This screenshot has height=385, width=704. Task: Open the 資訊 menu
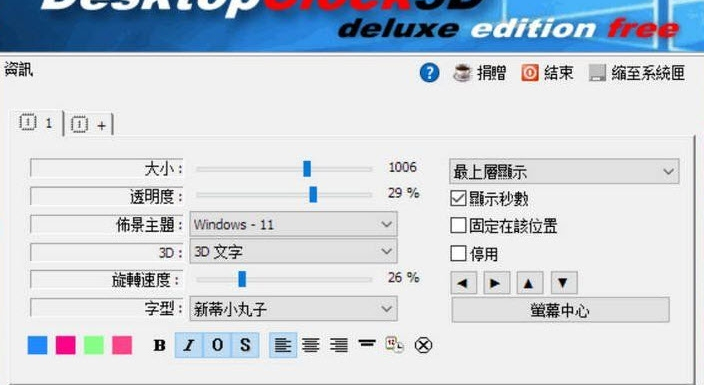point(19,70)
